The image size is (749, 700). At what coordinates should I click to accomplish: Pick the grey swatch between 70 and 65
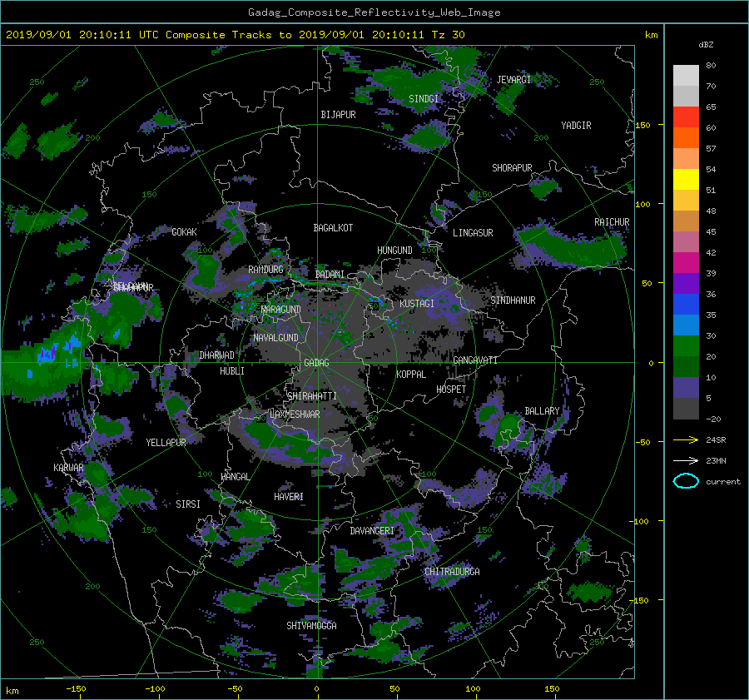click(686, 96)
